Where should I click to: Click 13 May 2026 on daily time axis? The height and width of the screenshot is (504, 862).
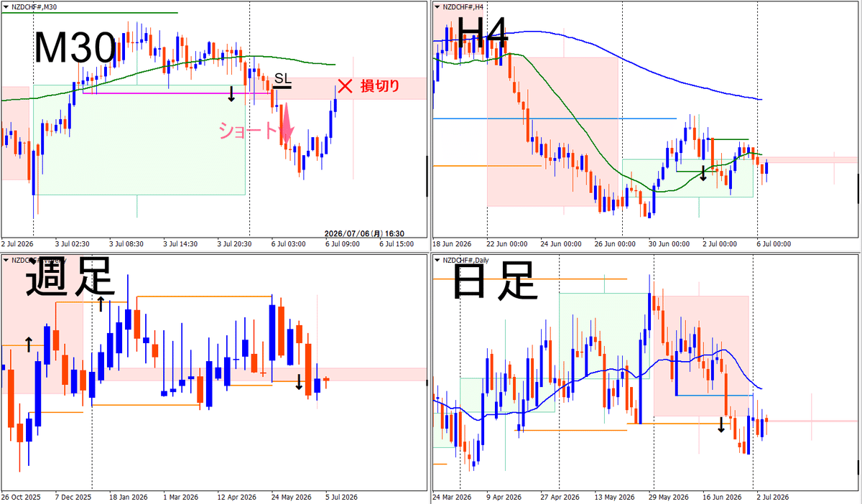tap(614, 497)
